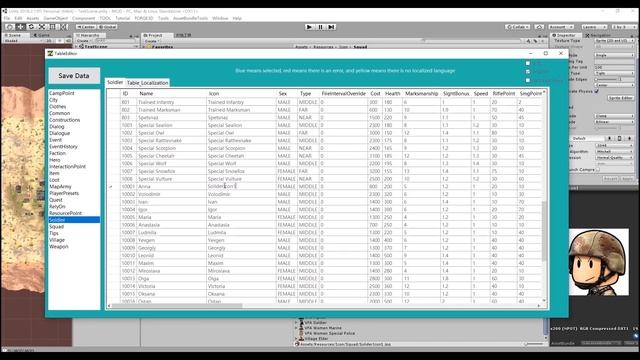The image size is (640, 360).
Task: Adjust the Extrude Edges slider
Action: (x=607, y=79)
